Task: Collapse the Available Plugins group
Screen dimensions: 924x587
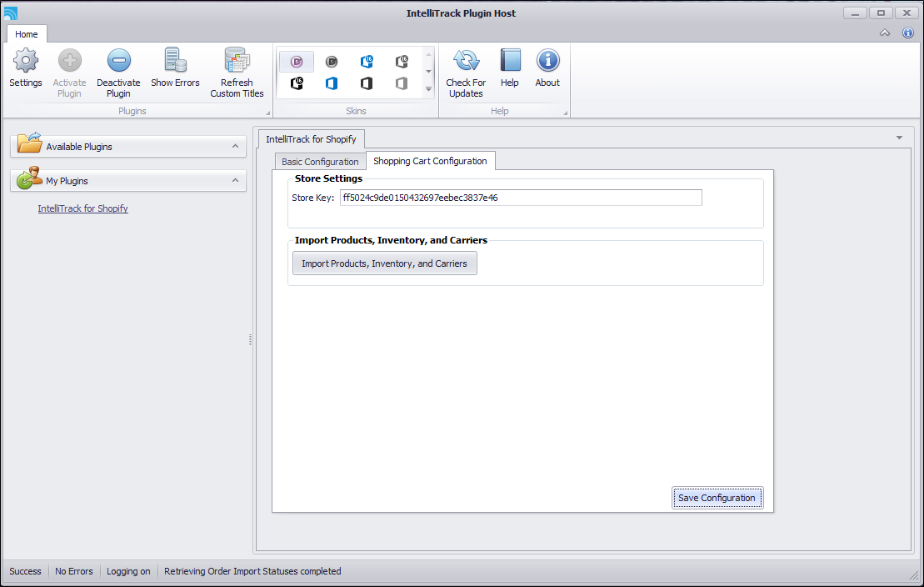Action: pyautogui.click(x=235, y=146)
